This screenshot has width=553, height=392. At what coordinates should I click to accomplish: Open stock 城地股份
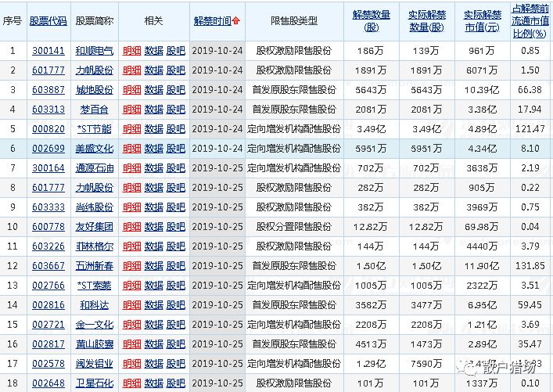coord(95,90)
